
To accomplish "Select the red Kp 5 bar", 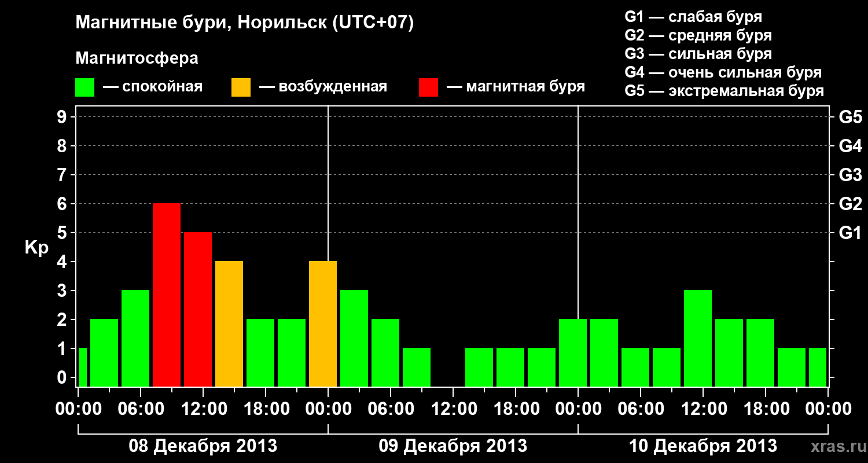I will point(198,310).
